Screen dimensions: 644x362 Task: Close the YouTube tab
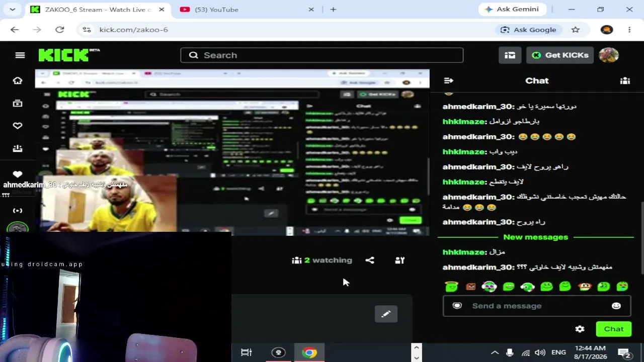pos(311,10)
